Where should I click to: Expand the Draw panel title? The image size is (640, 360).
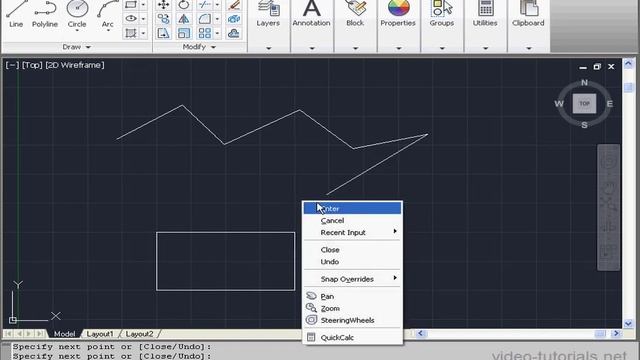(x=76, y=47)
